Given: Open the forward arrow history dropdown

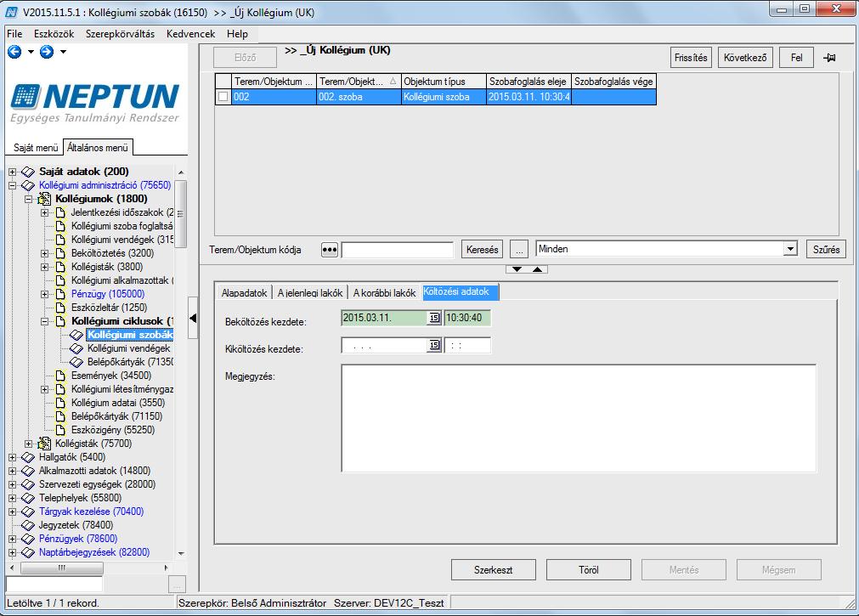Looking at the screenshot, I should coord(63,52).
